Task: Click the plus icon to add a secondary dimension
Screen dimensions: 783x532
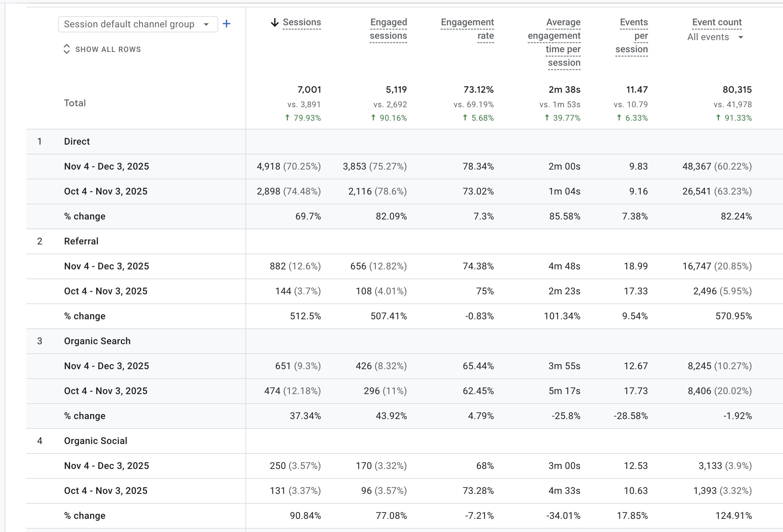Action: [x=227, y=24]
